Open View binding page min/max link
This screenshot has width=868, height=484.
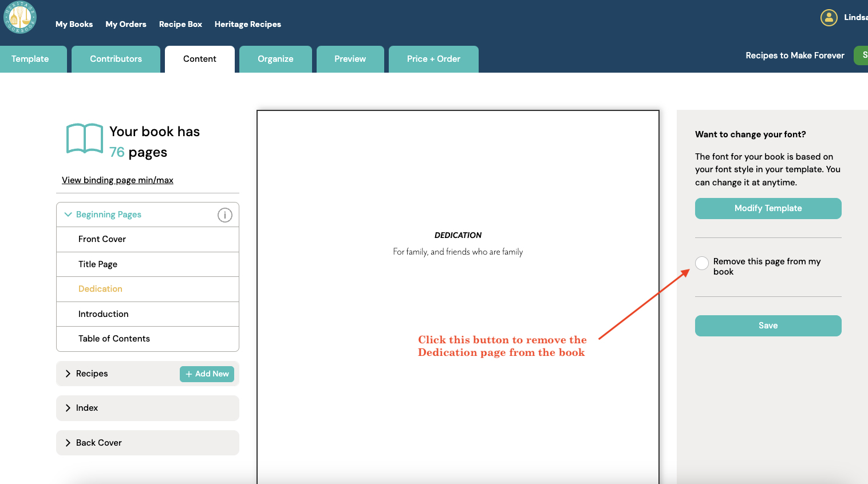(x=117, y=180)
